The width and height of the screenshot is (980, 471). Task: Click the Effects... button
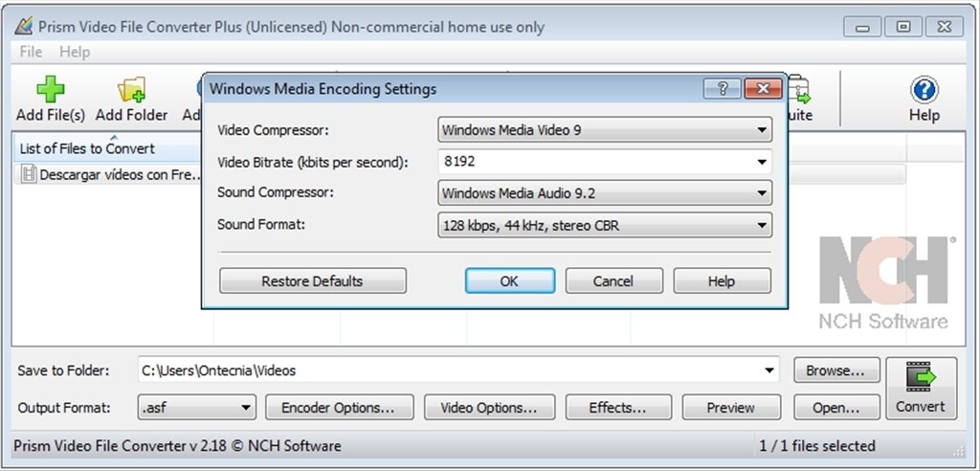618,408
